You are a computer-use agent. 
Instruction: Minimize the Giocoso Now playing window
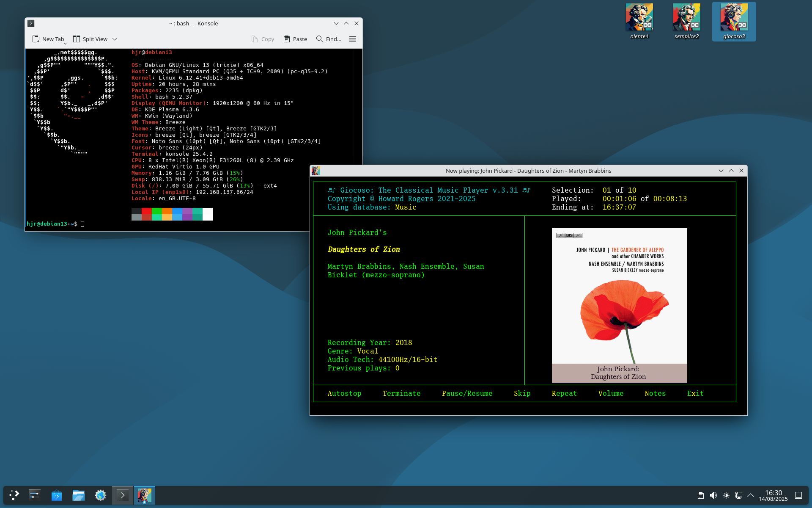click(x=721, y=171)
